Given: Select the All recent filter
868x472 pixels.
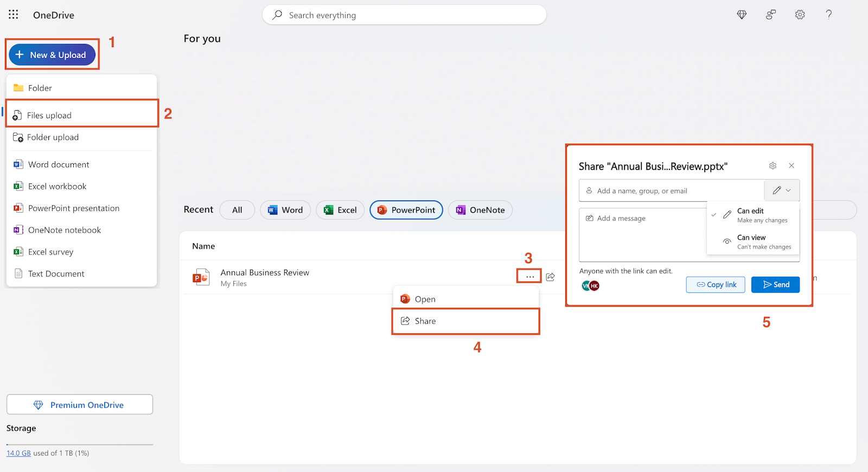Looking at the screenshot, I should [x=237, y=210].
